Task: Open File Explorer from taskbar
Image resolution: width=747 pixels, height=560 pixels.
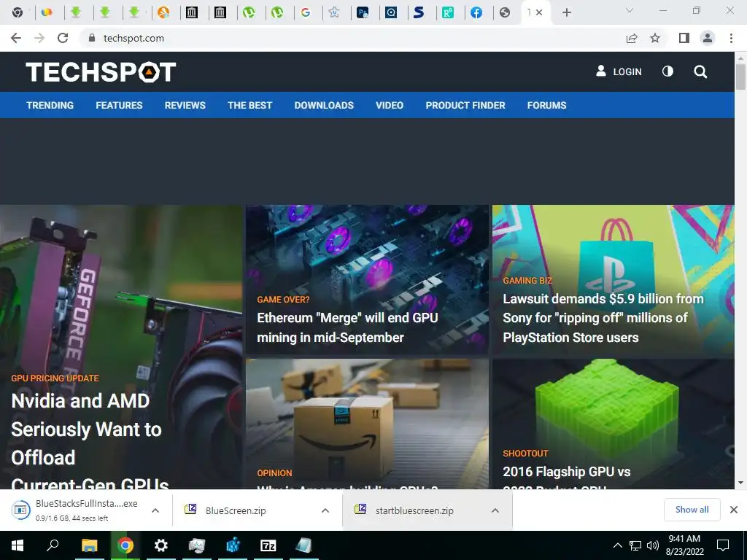Action: click(89, 545)
